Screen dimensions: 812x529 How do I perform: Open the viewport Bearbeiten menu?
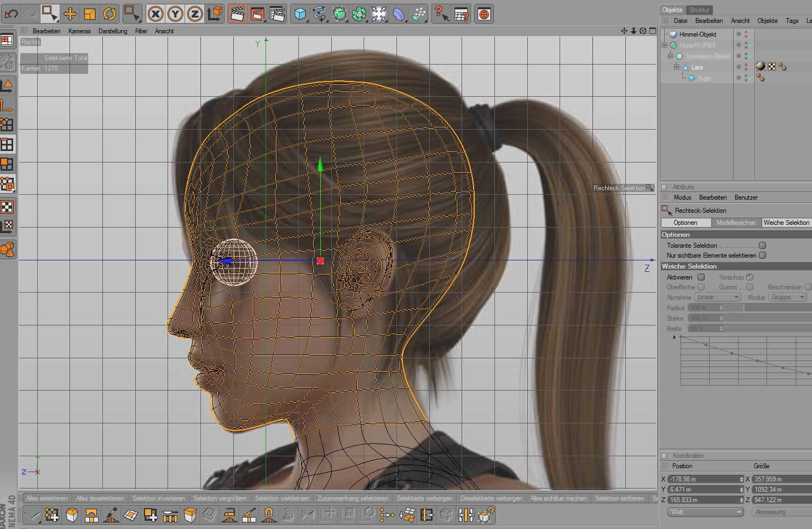click(x=47, y=31)
